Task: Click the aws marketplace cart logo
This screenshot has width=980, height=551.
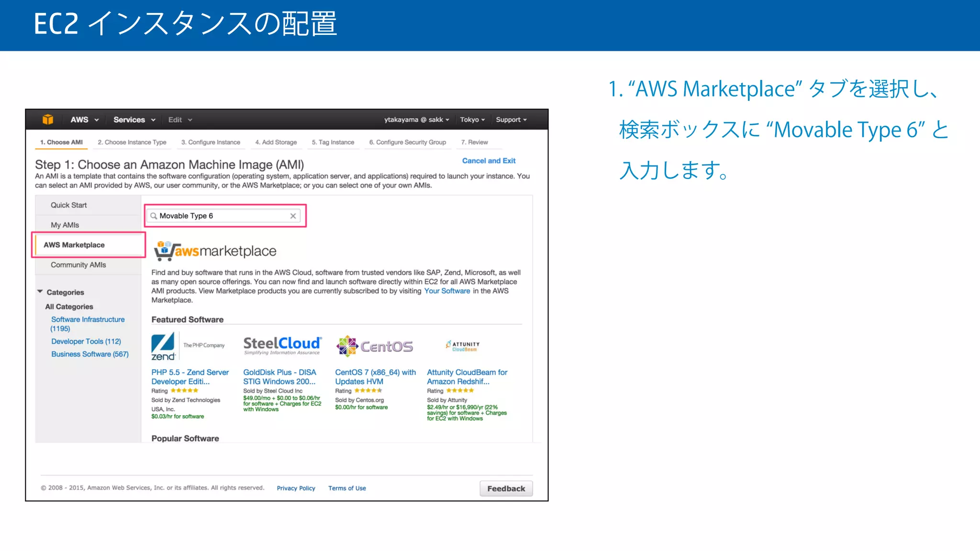Action: pyautogui.click(x=215, y=251)
